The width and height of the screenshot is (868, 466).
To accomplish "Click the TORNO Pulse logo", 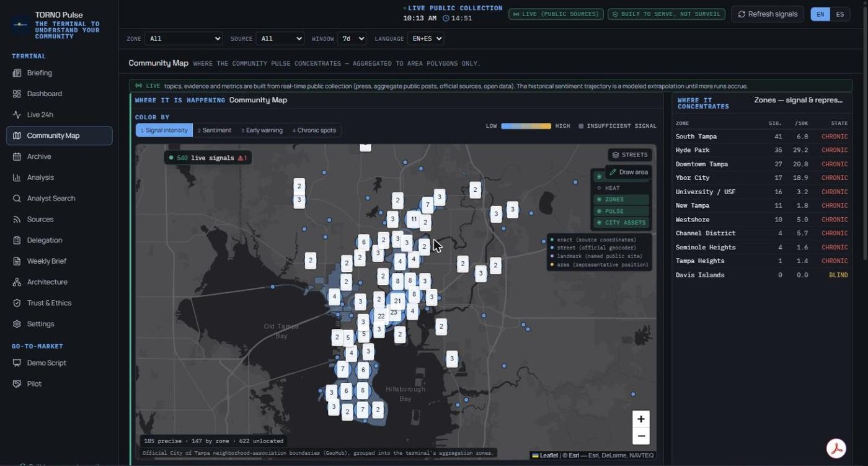I will click(20, 25).
